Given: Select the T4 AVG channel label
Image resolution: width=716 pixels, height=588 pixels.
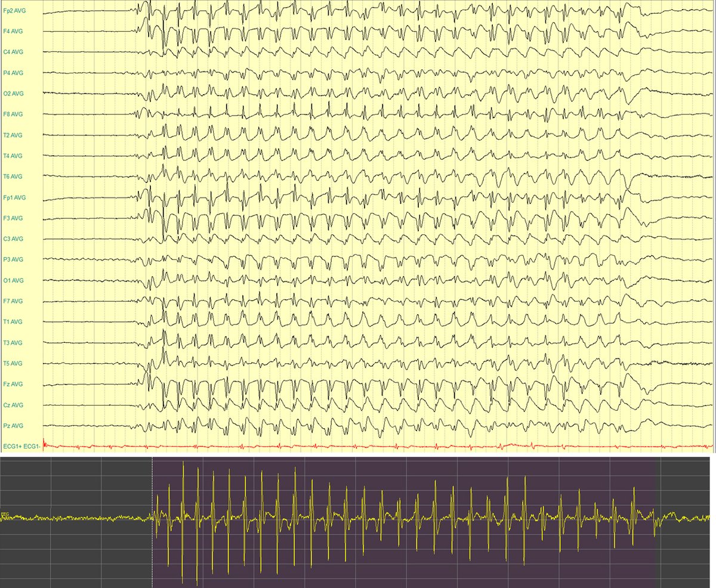Looking at the screenshot, I should tap(13, 156).
